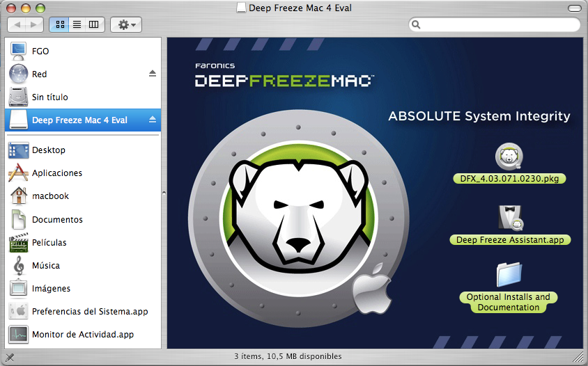Open the Documentos folder
Image resolution: width=588 pixels, height=366 pixels.
tap(83, 219)
